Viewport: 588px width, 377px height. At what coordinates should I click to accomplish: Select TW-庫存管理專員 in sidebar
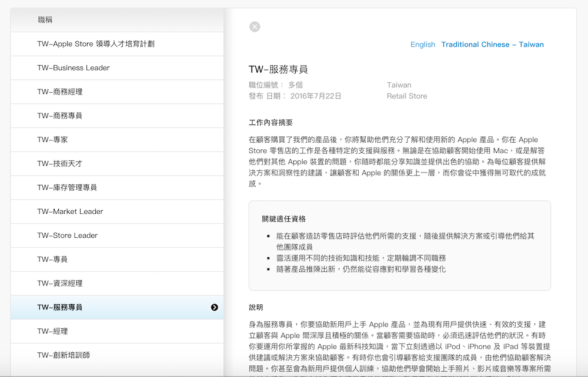pos(67,187)
